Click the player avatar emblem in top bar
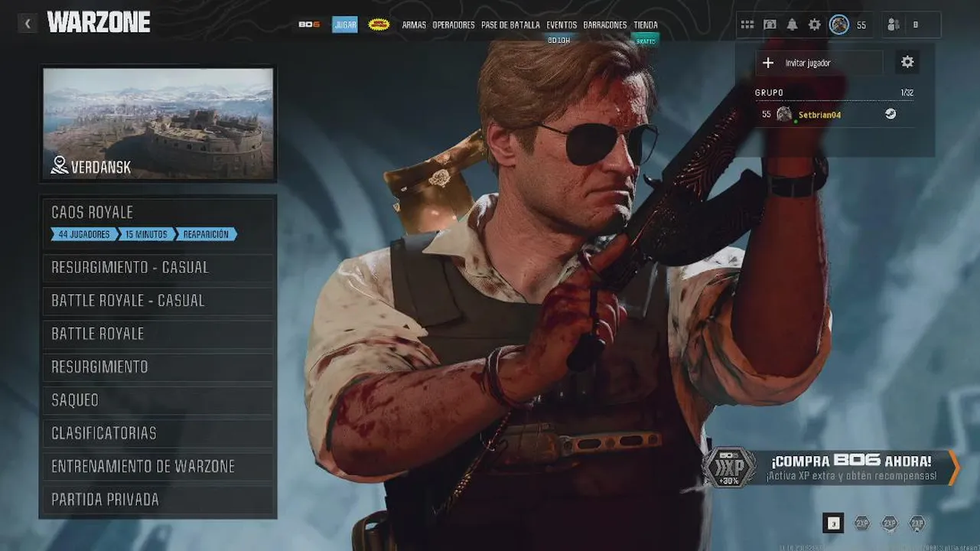The image size is (980, 551). click(x=839, y=24)
